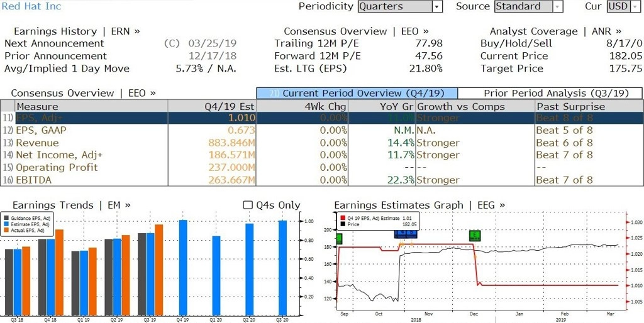Select row 11 EPS, Adj+
The image size is (644, 323).
[x=321, y=118]
